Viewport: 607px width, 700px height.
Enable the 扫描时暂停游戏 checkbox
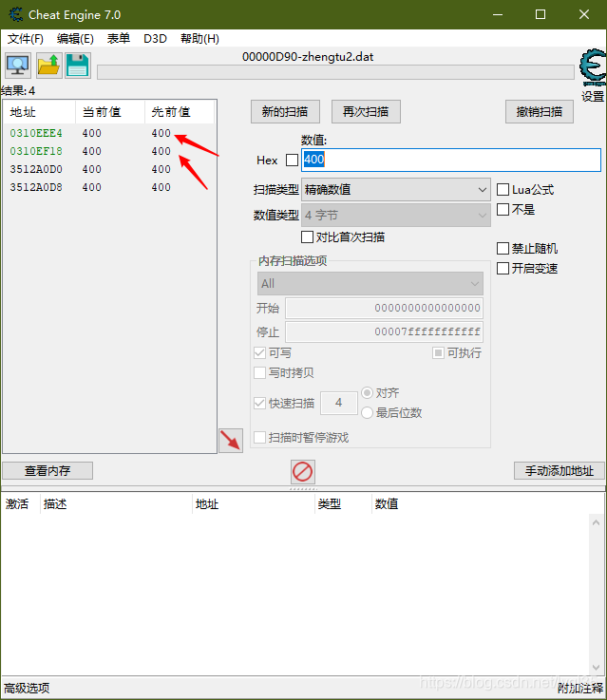[x=259, y=438]
